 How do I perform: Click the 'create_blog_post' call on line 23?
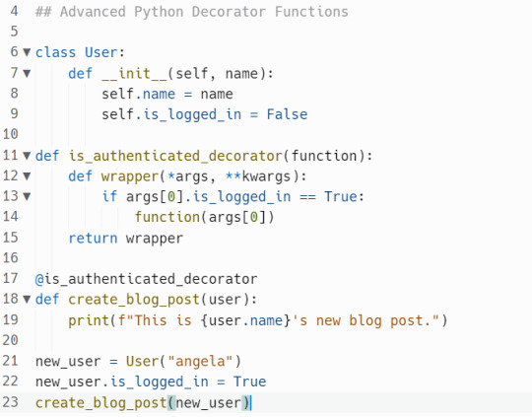tap(100, 403)
